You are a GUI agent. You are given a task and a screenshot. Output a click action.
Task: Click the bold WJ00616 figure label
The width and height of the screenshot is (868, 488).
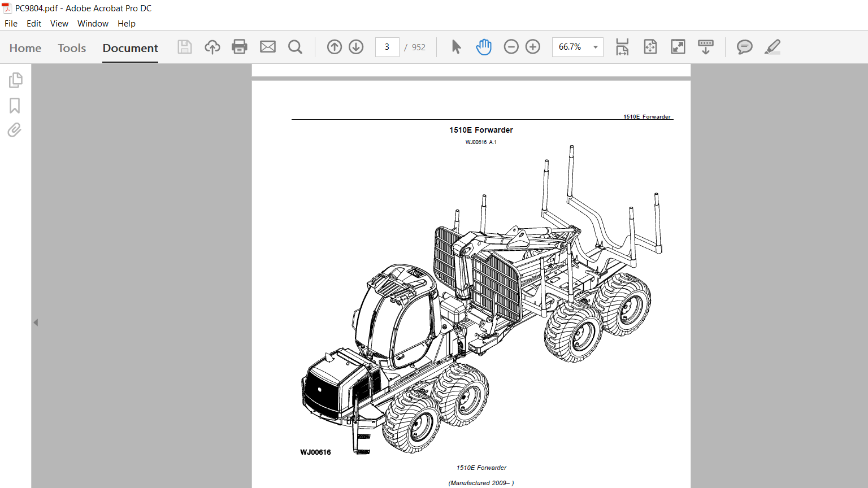pos(315,452)
